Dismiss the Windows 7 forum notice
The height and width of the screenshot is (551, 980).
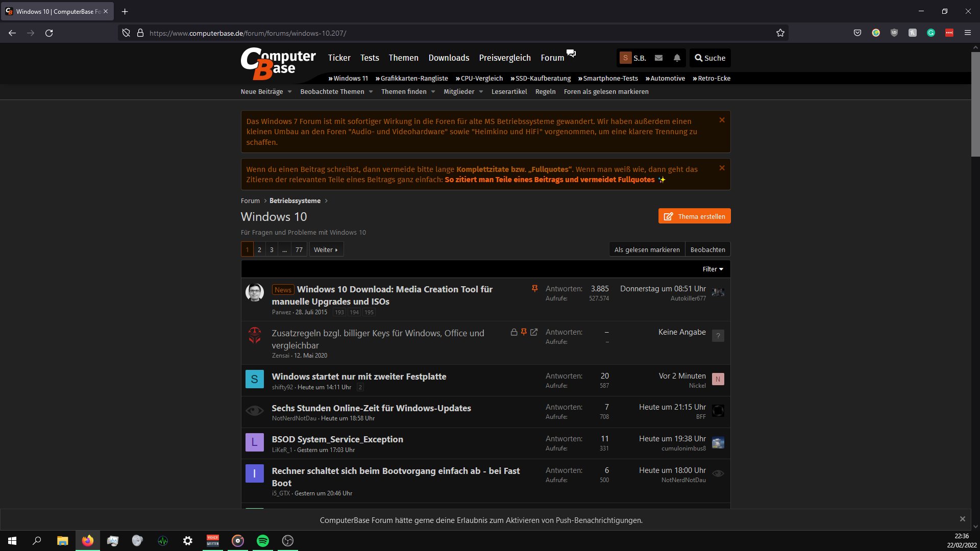coord(722,120)
